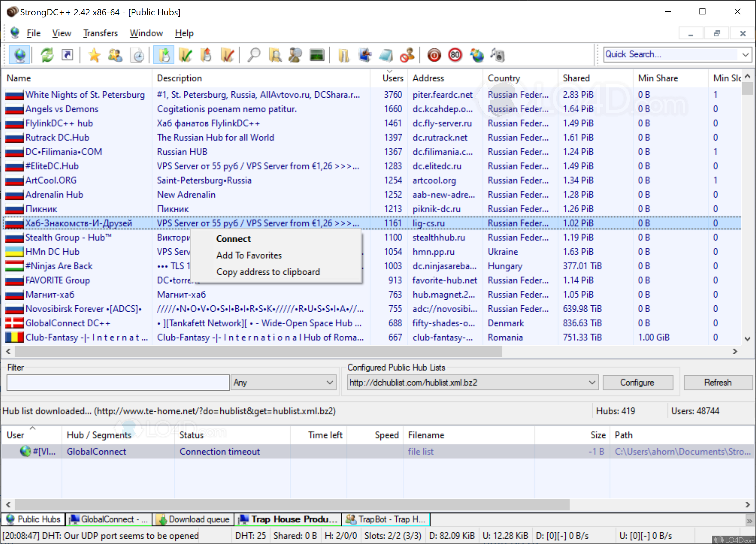This screenshot has height=544, width=756.
Task: Open Network Statistics graph icon
Action: click(x=316, y=55)
